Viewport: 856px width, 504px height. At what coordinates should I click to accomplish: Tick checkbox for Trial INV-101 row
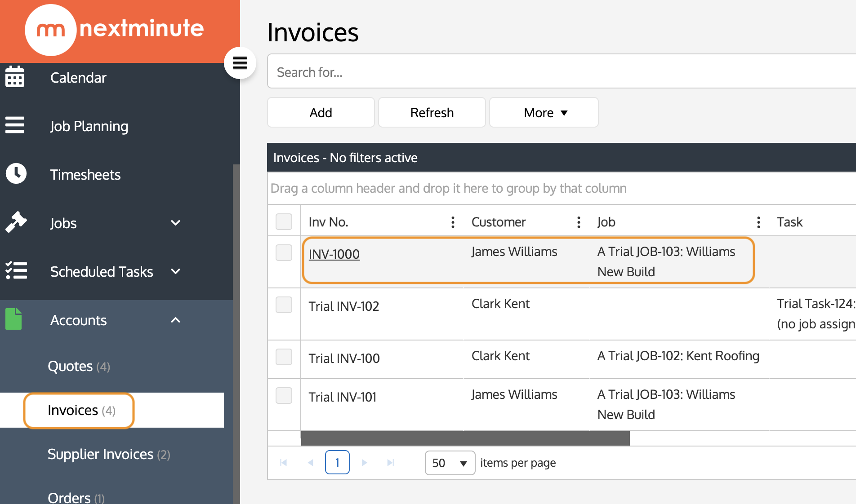(284, 395)
